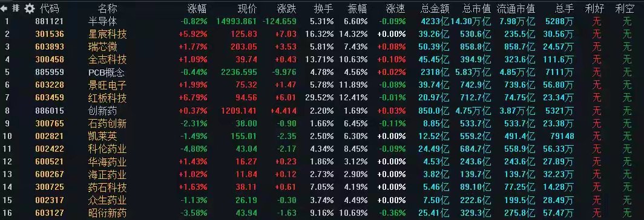Click stock code 600521

[50, 162]
